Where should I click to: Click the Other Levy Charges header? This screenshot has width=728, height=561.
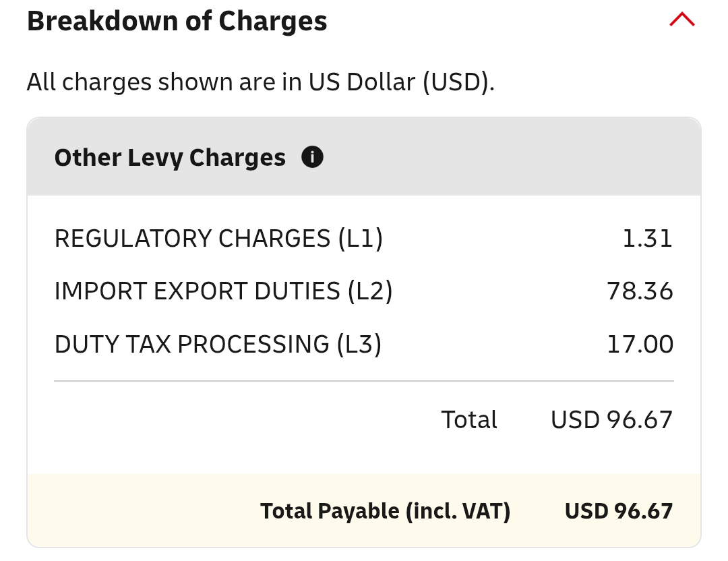[x=170, y=157]
